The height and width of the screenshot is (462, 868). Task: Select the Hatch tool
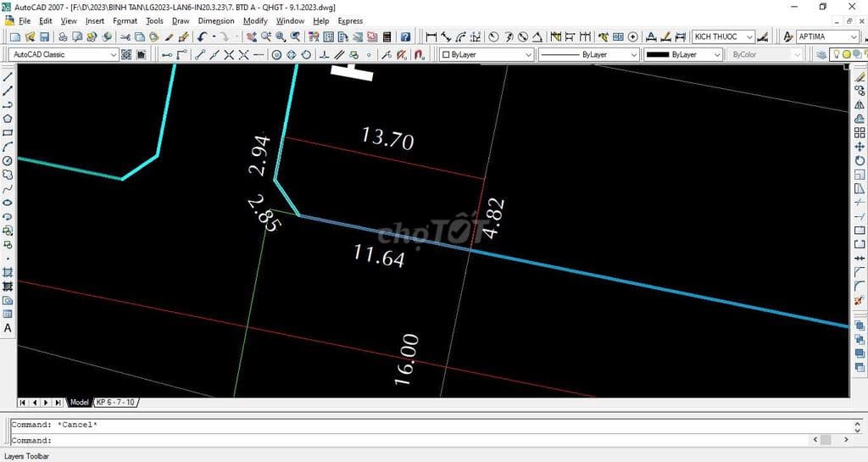pos(8,272)
